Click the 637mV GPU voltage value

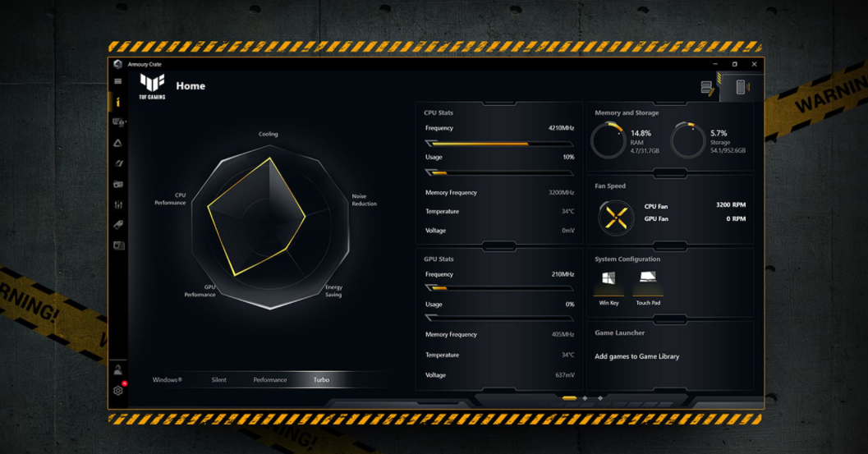[565, 375]
